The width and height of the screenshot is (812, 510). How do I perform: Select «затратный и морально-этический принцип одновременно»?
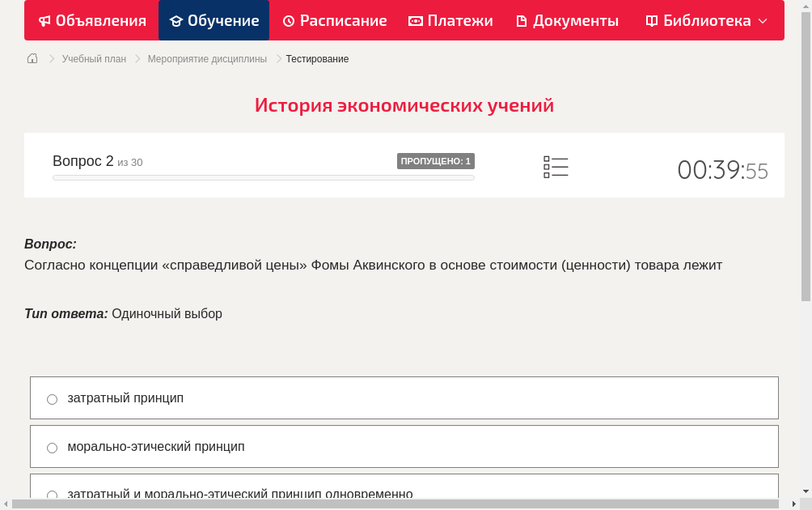tap(53, 495)
